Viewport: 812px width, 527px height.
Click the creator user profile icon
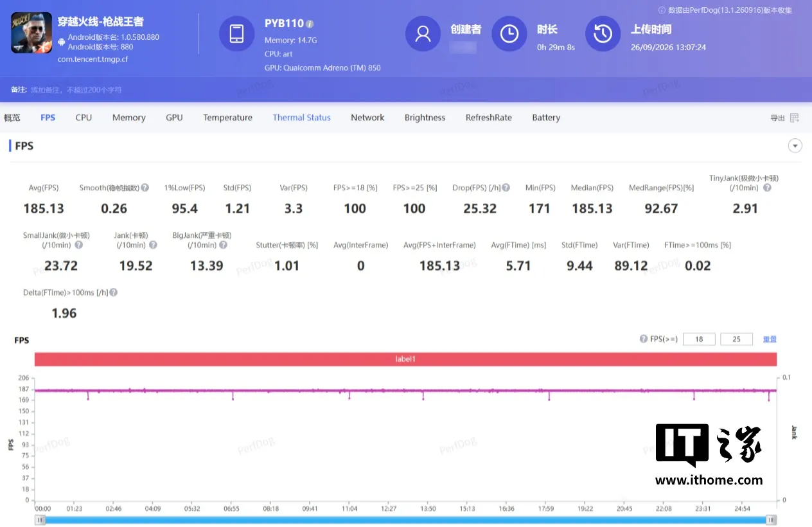tap(423, 34)
